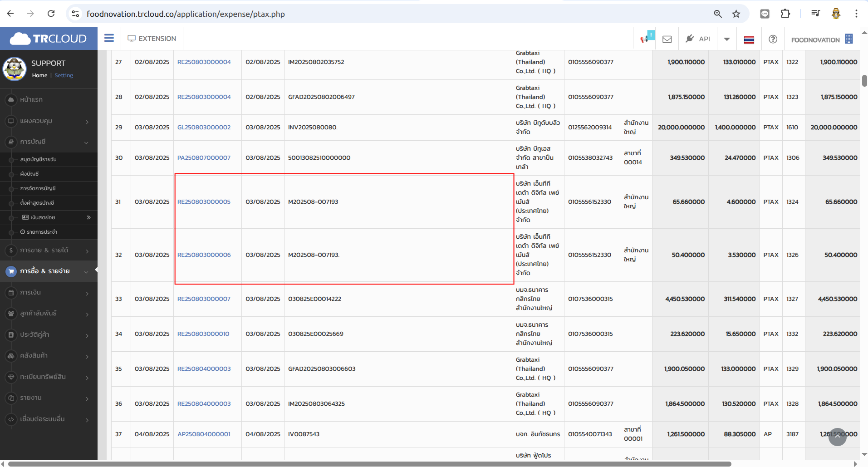
Task: Click the hamburger menu toggle icon
Action: click(109, 38)
